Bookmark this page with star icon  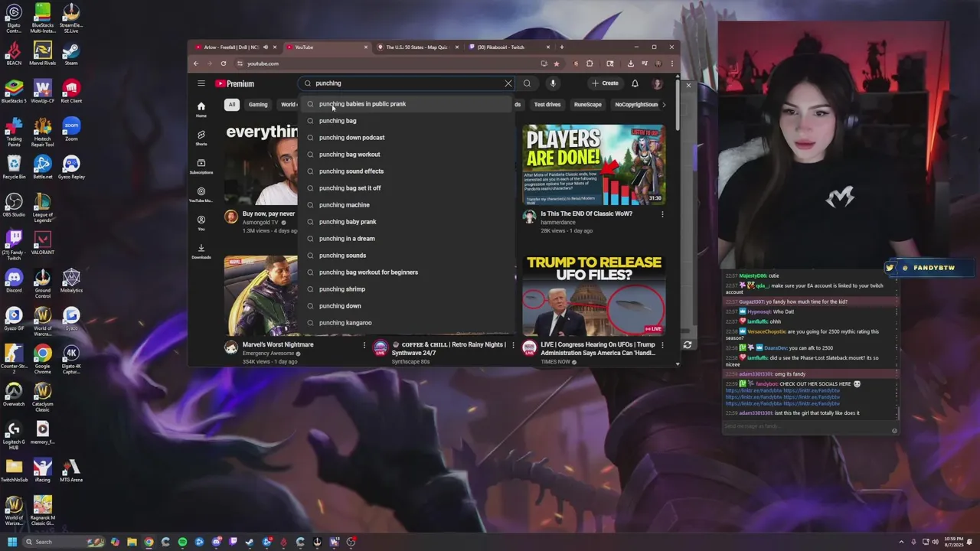(556, 64)
